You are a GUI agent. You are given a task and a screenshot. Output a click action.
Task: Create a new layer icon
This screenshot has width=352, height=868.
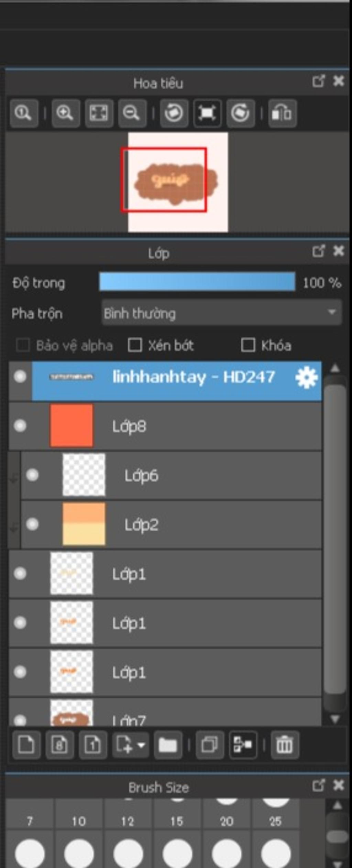26,745
